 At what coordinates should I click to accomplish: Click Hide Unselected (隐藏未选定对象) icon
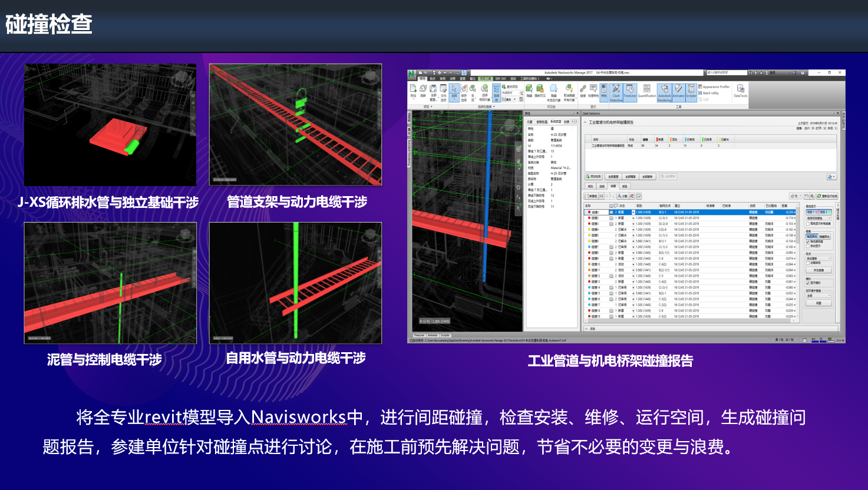(x=553, y=92)
